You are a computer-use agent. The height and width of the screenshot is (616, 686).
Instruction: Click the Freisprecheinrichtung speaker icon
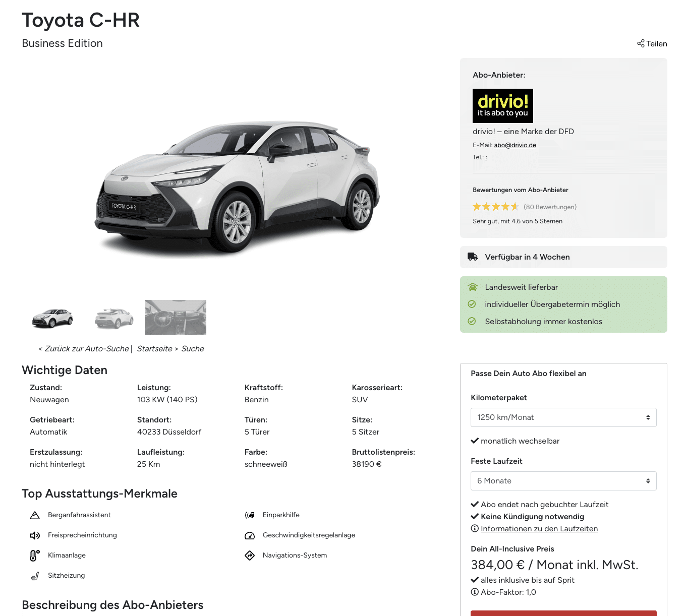(35, 535)
